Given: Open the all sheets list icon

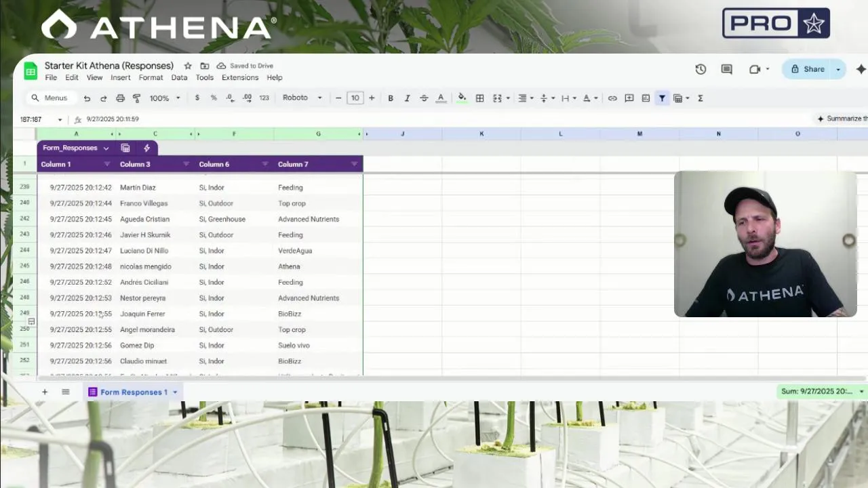Looking at the screenshot, I should 66,392.
